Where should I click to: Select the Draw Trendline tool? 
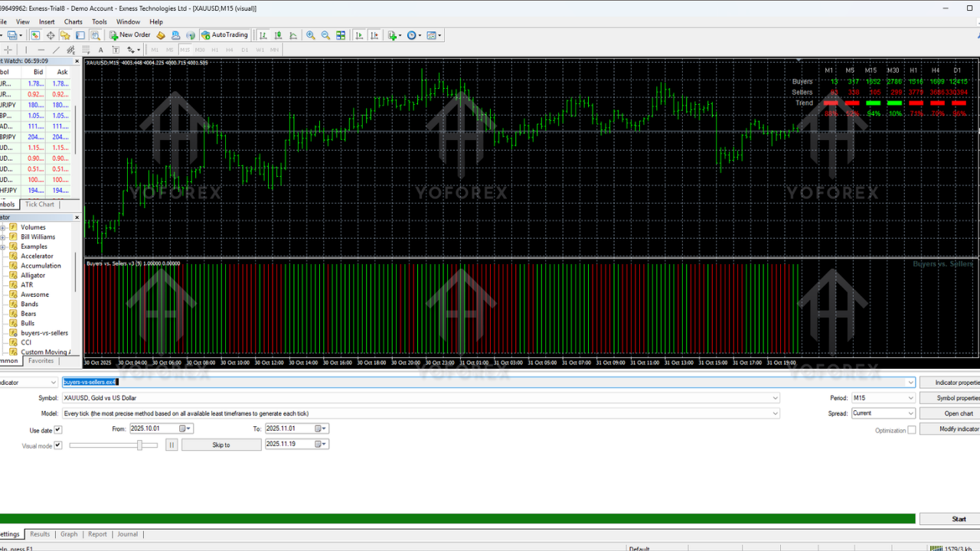click(x=56, y=49)
